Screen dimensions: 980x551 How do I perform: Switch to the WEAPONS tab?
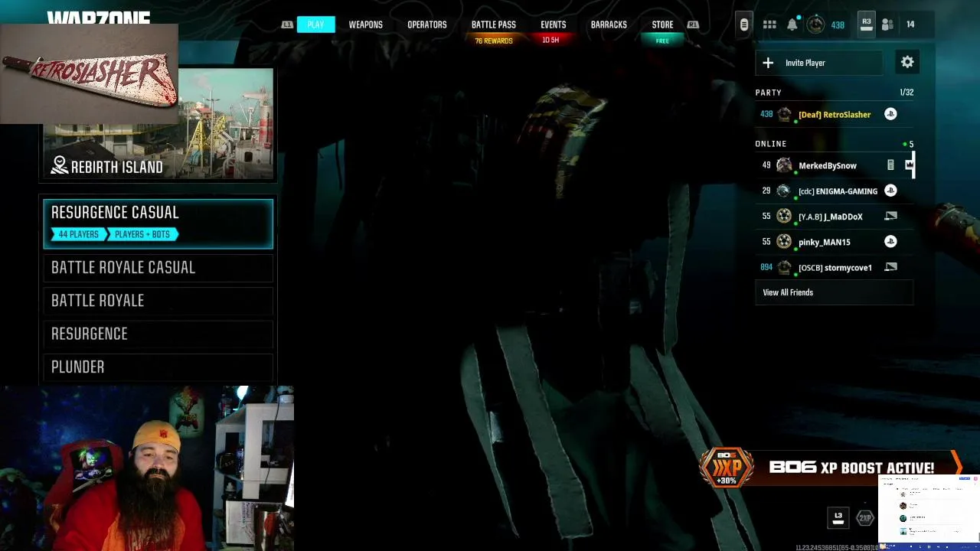pyautogui.click(x=365, y=24)
